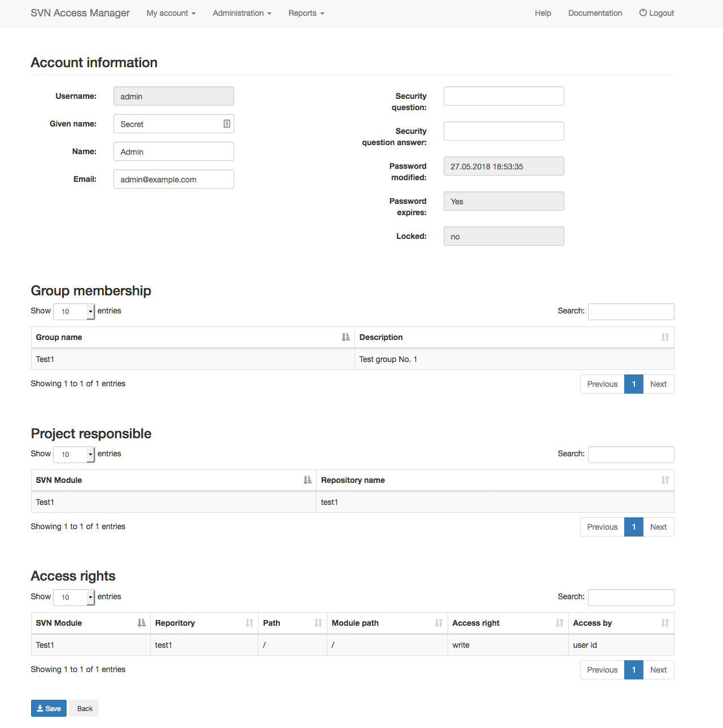
Task: Go to Next page in Access rights
Action: [x=658, y=670]
